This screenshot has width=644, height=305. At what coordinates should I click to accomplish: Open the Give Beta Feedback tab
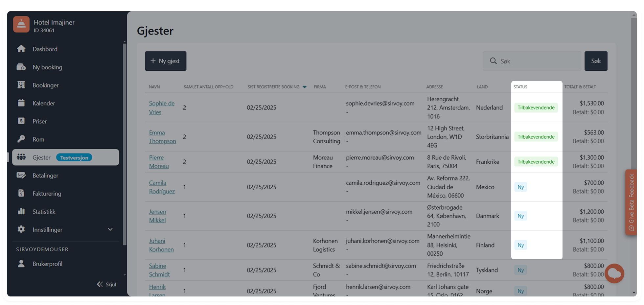631,202
